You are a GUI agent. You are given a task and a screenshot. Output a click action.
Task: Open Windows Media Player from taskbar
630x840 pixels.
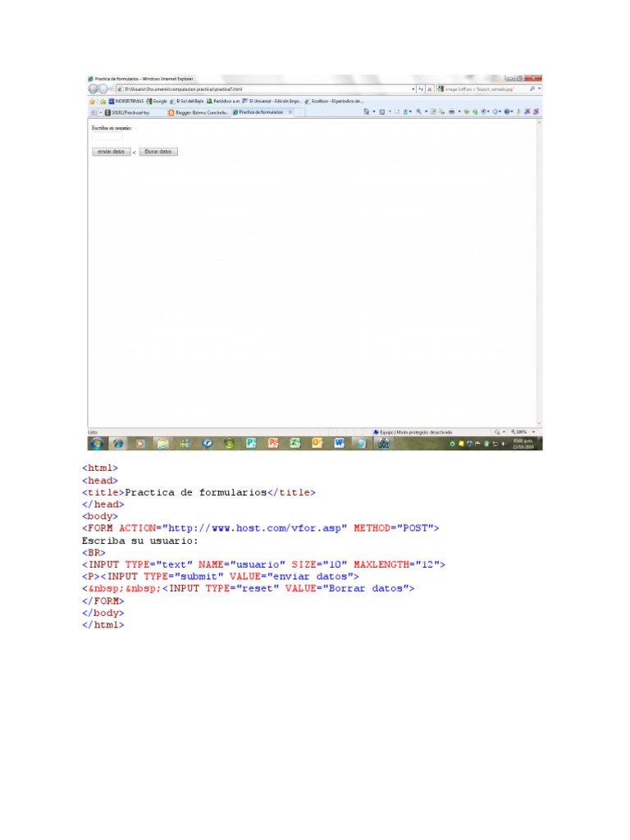(x=139, y=444)
